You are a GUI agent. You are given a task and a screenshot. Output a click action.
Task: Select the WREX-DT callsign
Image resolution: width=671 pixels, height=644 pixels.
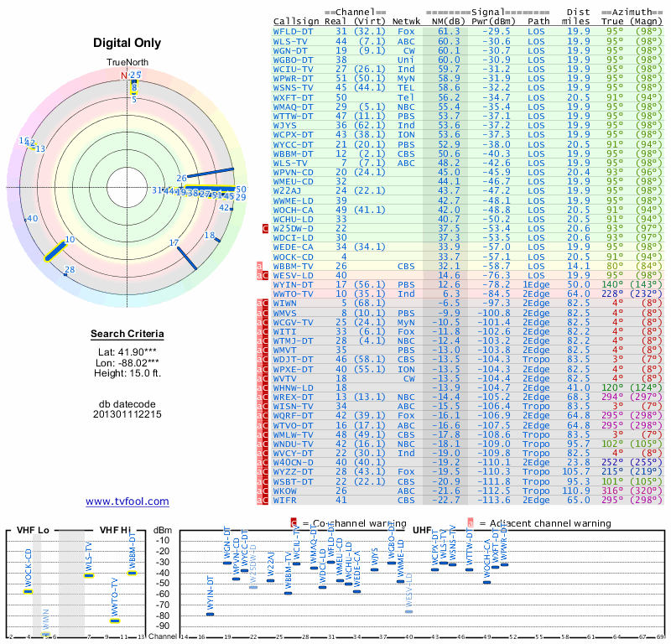(x=293, y=397)
